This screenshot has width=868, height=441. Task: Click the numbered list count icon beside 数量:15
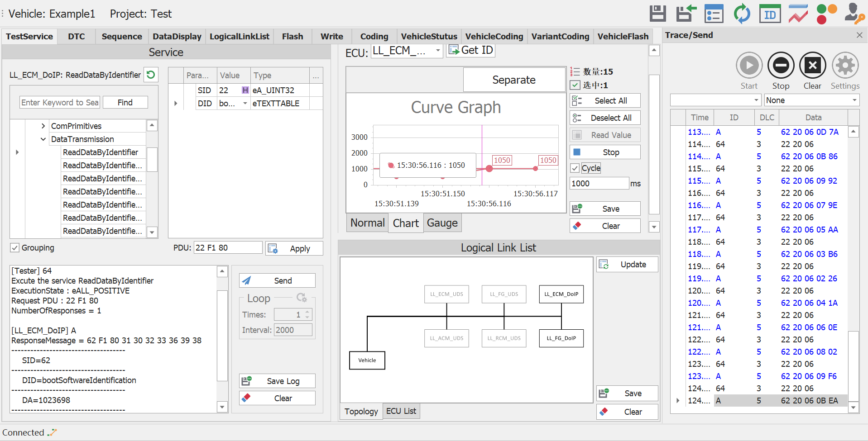575,71
